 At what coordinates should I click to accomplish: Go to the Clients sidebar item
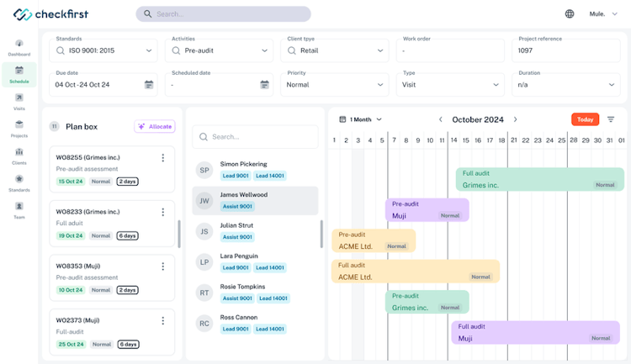click(19, 156)
